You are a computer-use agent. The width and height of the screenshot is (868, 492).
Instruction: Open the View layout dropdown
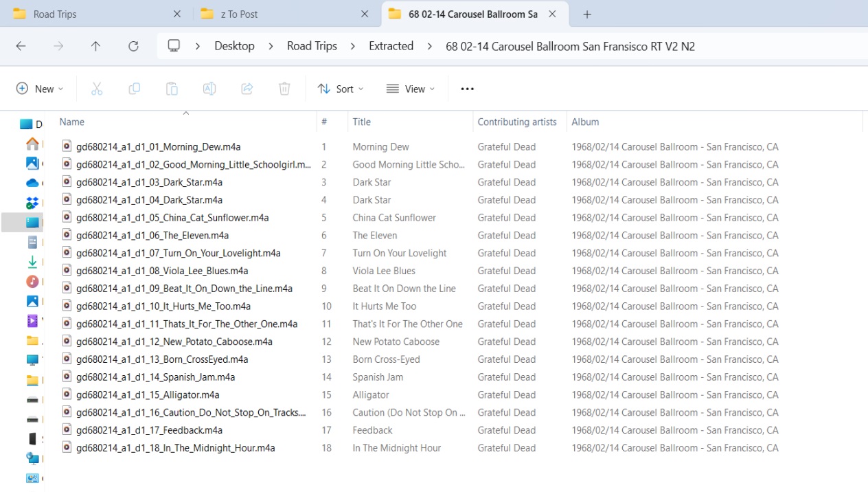tap(411, 89)
